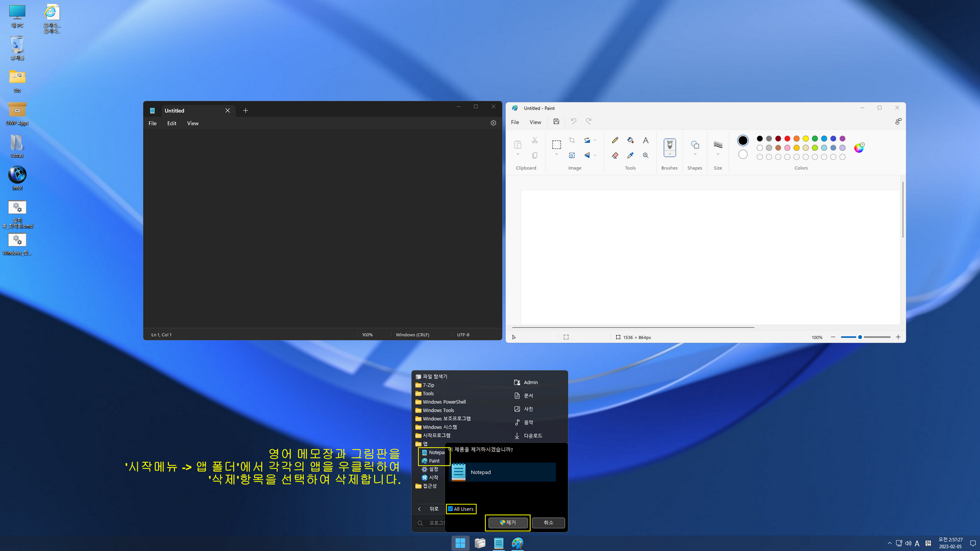Open Notepad settings gear icon
The height and width of the screenshot is (551, 980).
(494, 123)
